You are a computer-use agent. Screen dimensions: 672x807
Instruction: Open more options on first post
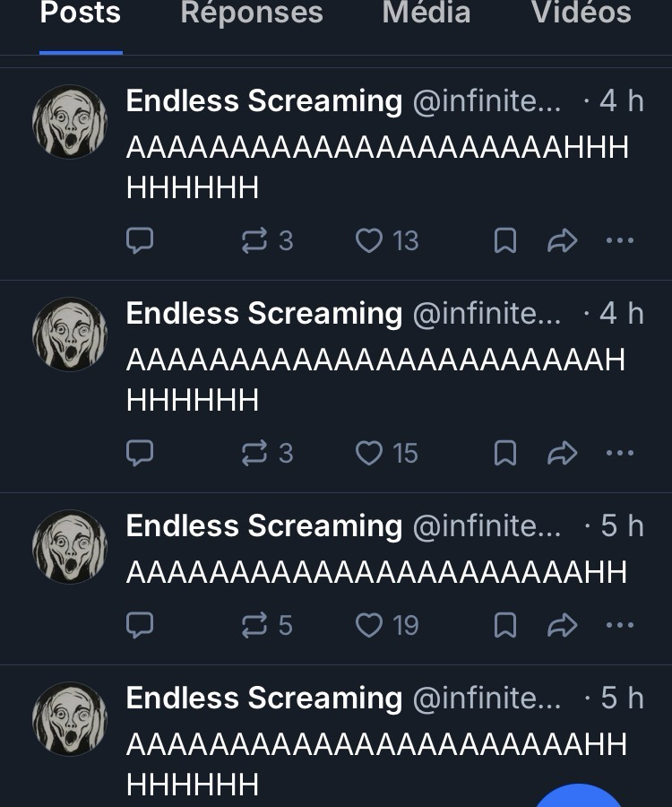tap(620, 240)
